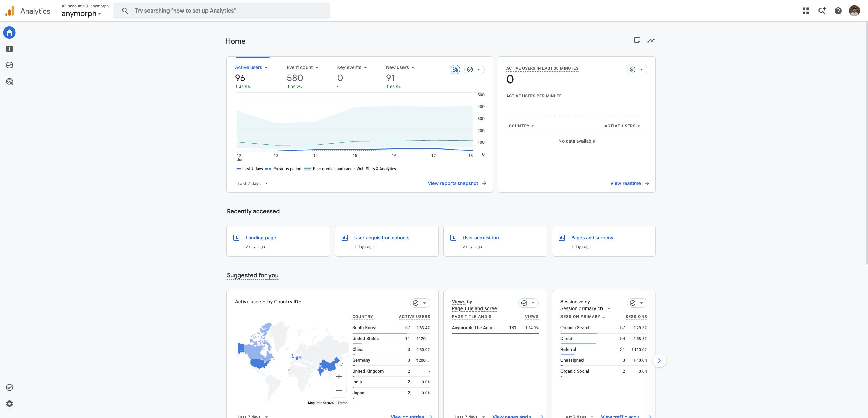Click the Analytics search input field
868x418 pixels.
point(221,11)
